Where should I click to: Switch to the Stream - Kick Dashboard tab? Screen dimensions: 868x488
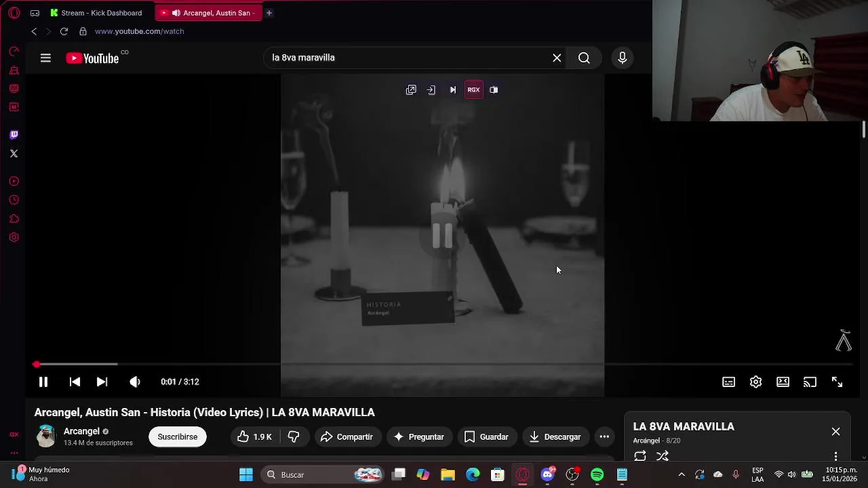coord(96,13)
